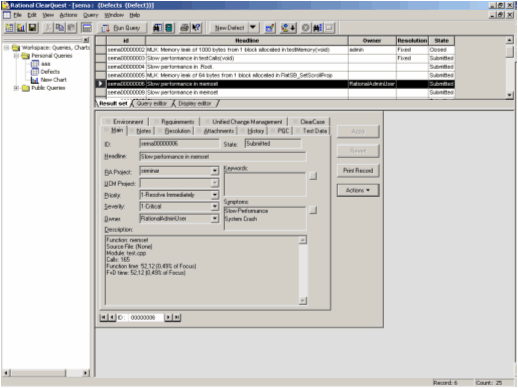
Task: Open the Window menu
Action: point(114,15)
